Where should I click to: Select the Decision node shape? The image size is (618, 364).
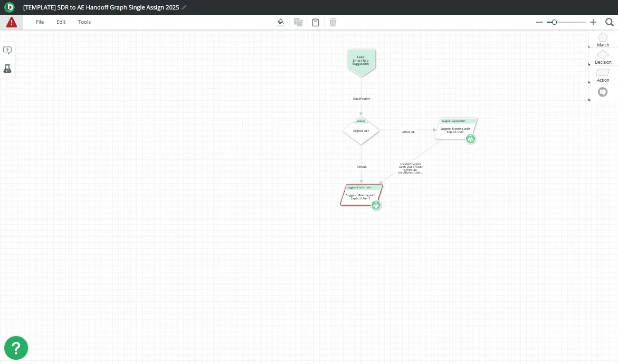pyautogui.click(x=603, y=55)
